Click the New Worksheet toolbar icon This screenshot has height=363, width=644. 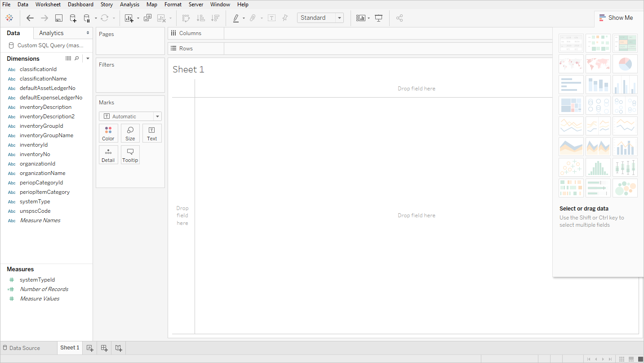point(129,18)
